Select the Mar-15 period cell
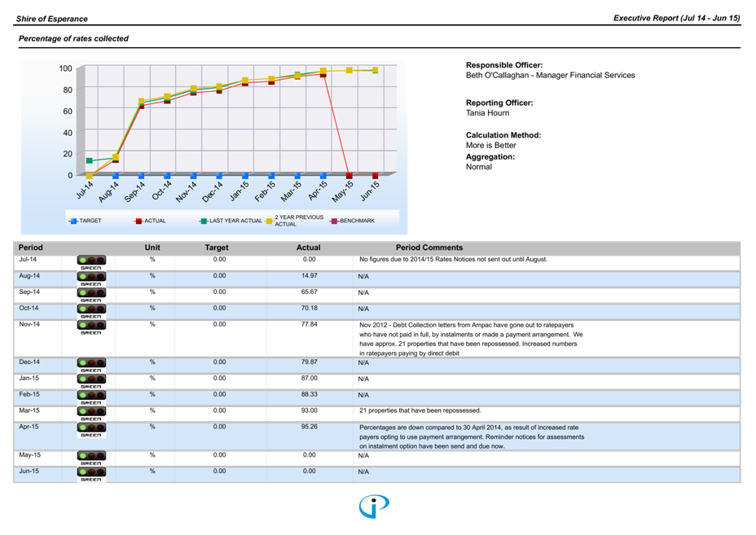Viewport: 756px width, 535px height. point(29,410)
